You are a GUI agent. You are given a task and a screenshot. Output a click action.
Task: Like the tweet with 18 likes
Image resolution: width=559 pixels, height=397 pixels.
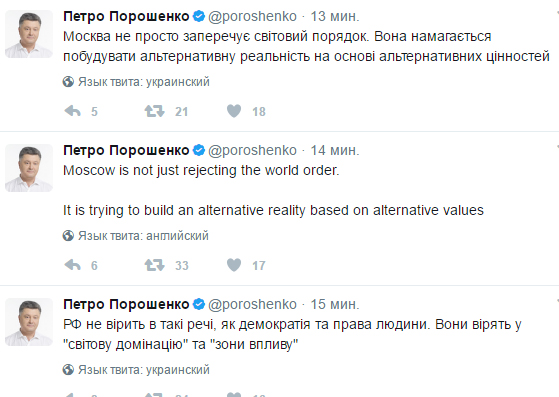click(234, 111)
